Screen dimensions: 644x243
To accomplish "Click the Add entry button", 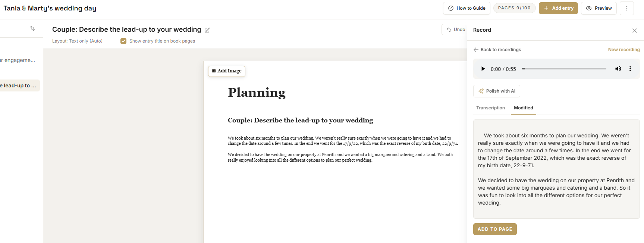I will (x=558, y=8).
